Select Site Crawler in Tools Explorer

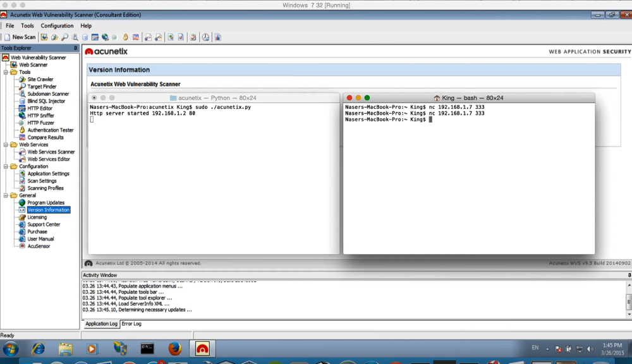click(40, 80)
